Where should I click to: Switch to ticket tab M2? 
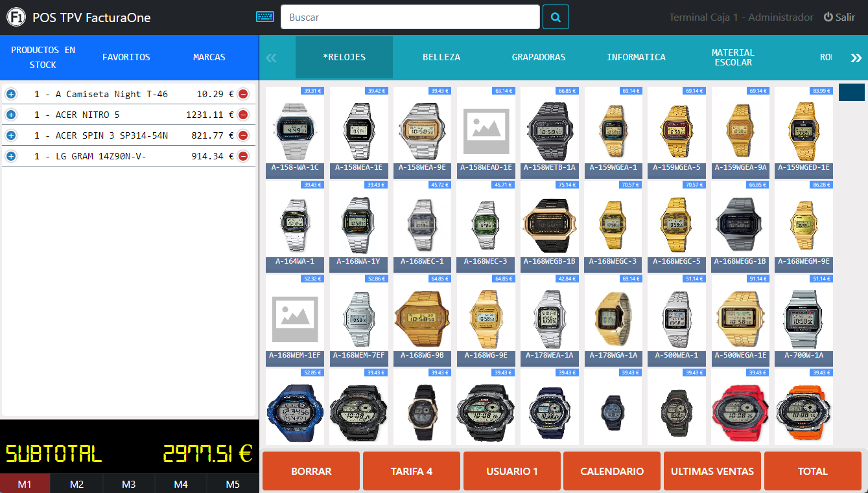(x=76, y=484)
